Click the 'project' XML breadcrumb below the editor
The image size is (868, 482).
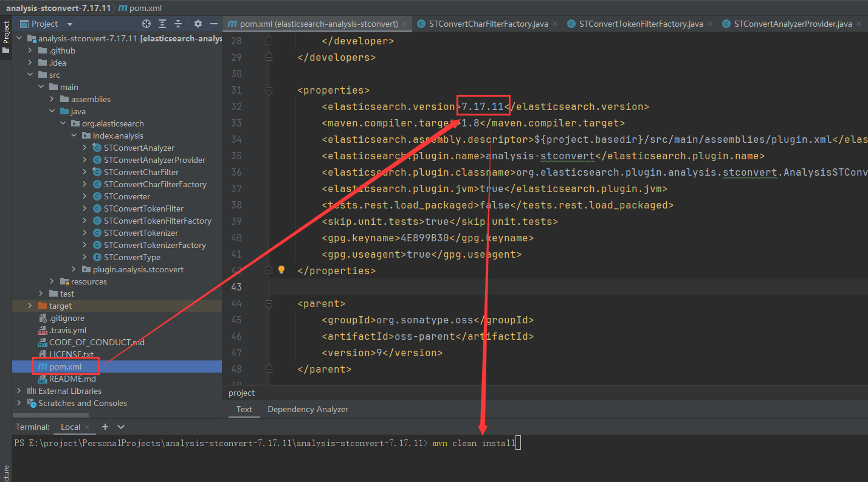pos(241,393)
